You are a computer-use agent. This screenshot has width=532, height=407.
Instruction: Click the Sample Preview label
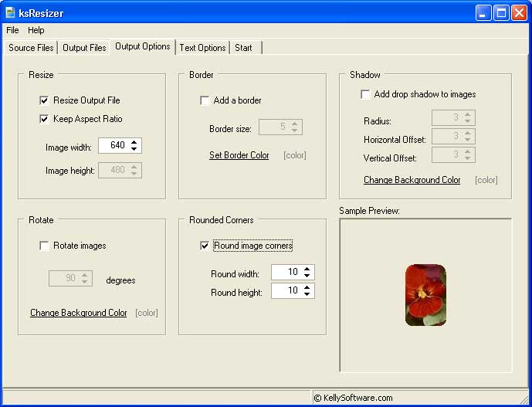pyautogui.click(x=369, y=211)
